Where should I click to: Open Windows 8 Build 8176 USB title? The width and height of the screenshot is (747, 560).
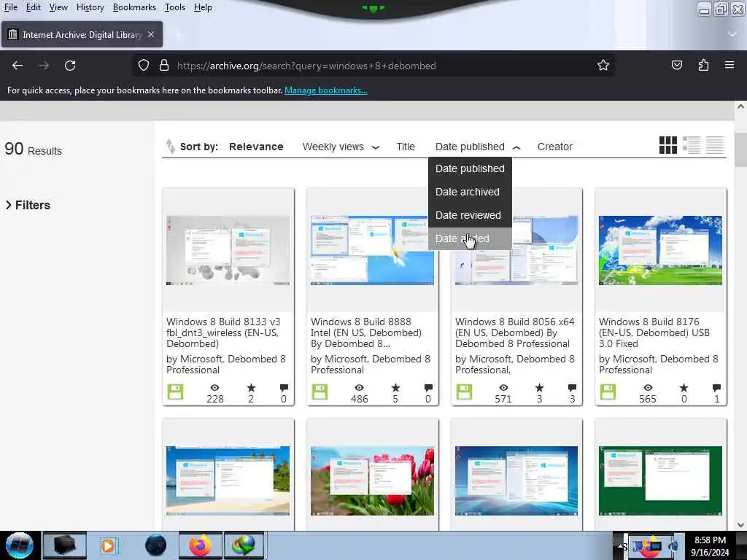[654, 332]
